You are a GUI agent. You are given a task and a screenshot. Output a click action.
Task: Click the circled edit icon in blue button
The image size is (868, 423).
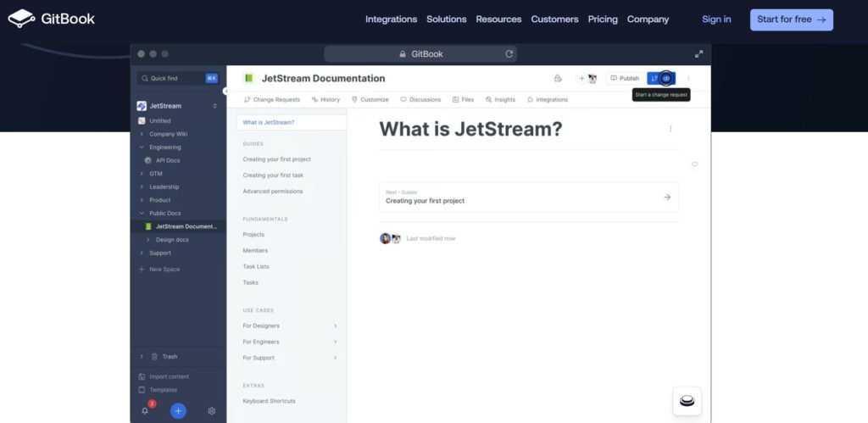pyautogui.click(x=666, y=78)
